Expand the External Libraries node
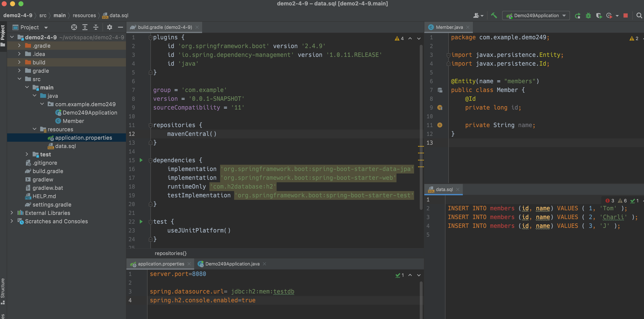The width and height of the screenshot is (644, 319). pyautogui.click(x=12, y=213)
